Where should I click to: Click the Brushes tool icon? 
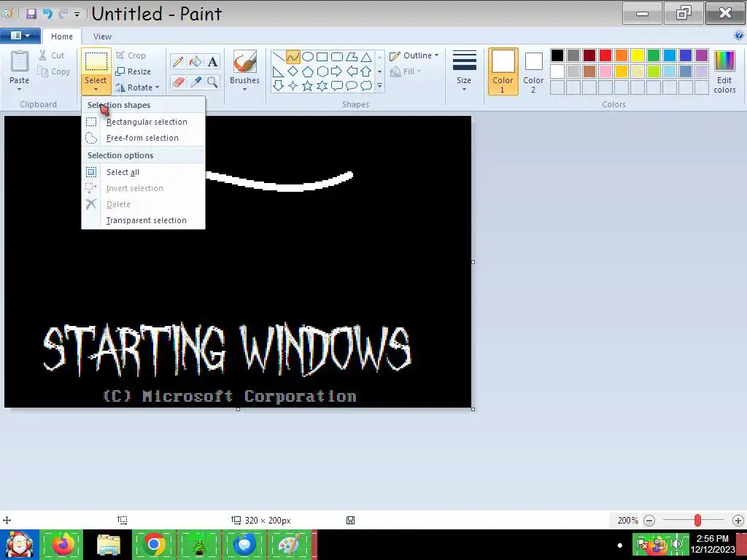pos(245,62)
